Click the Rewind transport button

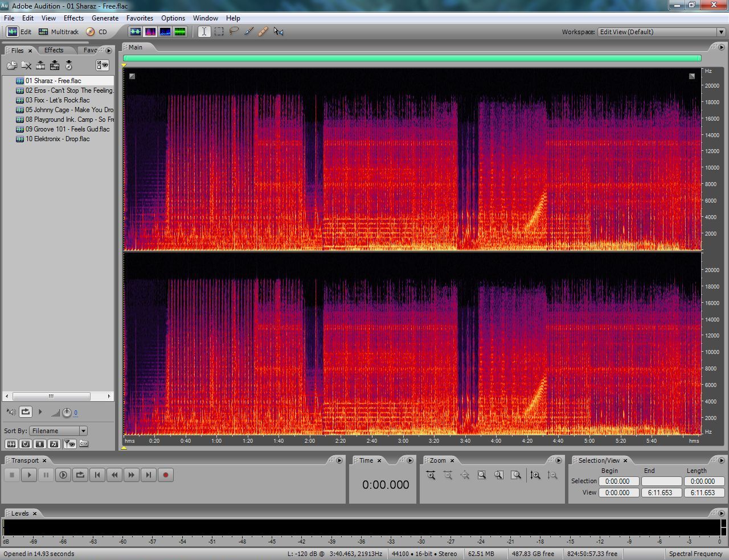coord(114,475)
